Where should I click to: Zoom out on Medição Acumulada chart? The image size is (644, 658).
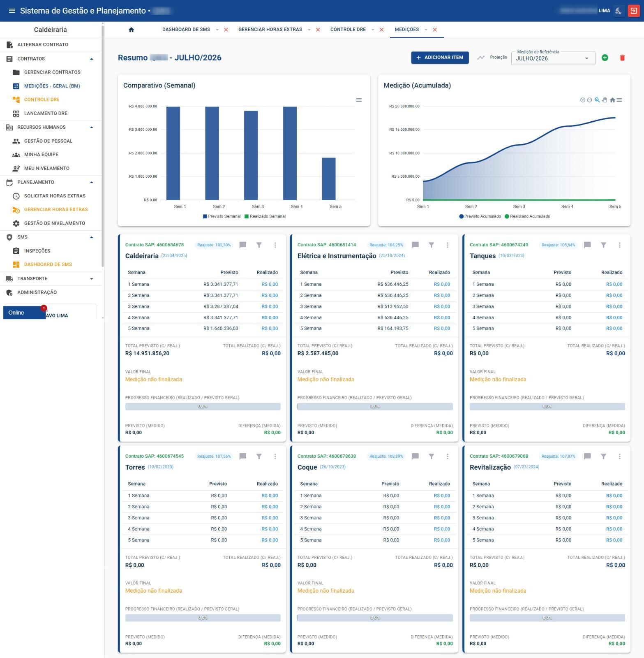[589, 100]
